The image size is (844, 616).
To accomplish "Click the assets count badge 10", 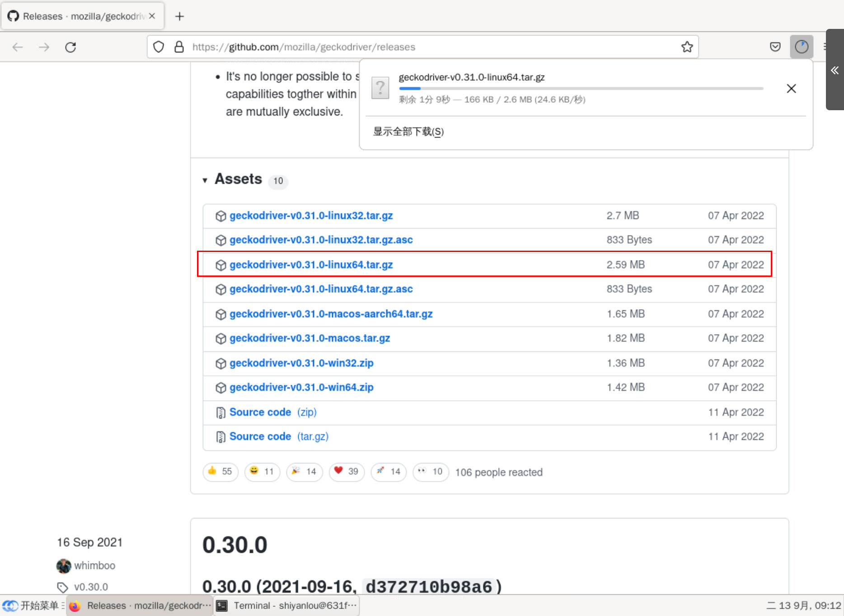I will 278,181.
